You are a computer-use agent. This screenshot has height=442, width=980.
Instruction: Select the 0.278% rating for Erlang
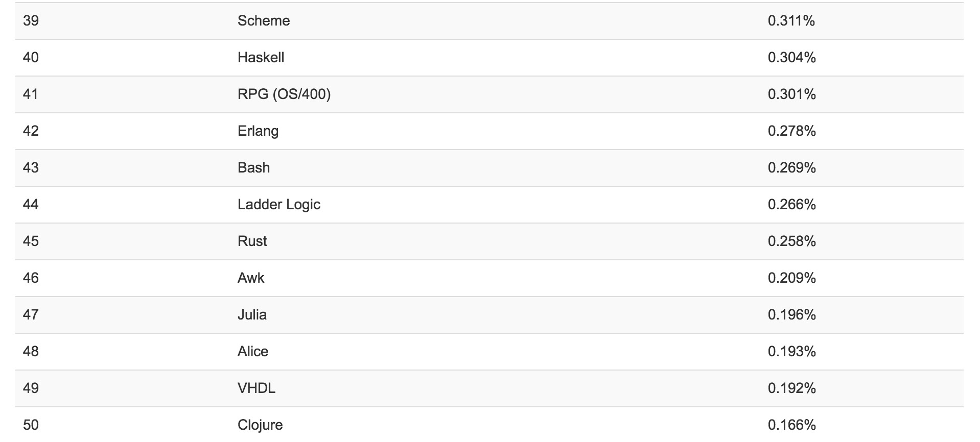[x=791, y=131]
